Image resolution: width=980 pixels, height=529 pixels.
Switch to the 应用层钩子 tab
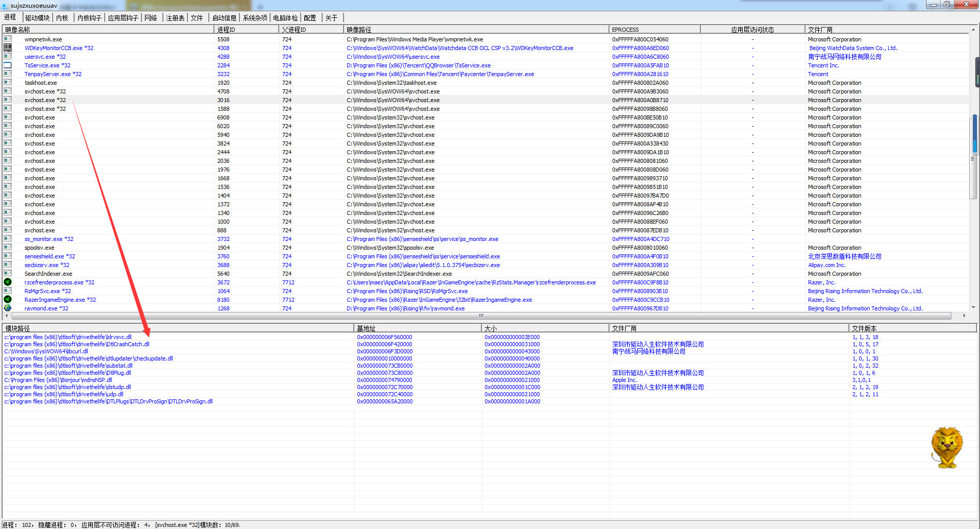pyautogui.click(x=123, y=18)
